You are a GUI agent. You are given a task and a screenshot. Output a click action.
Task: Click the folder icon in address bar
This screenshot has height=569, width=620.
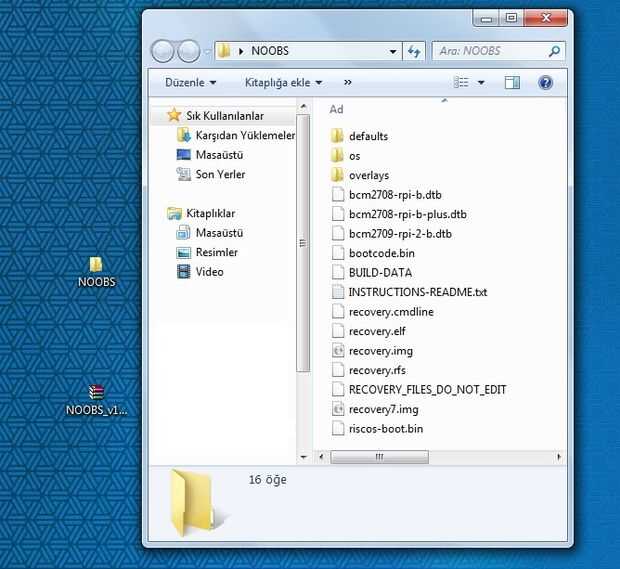[x=224, y=51]
